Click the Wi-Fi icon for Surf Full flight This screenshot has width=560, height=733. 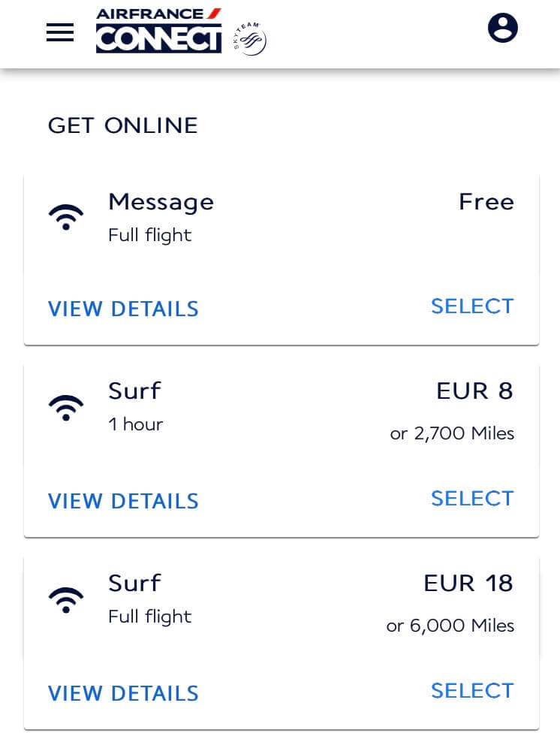pyautogui.click(x=66, y=600)
